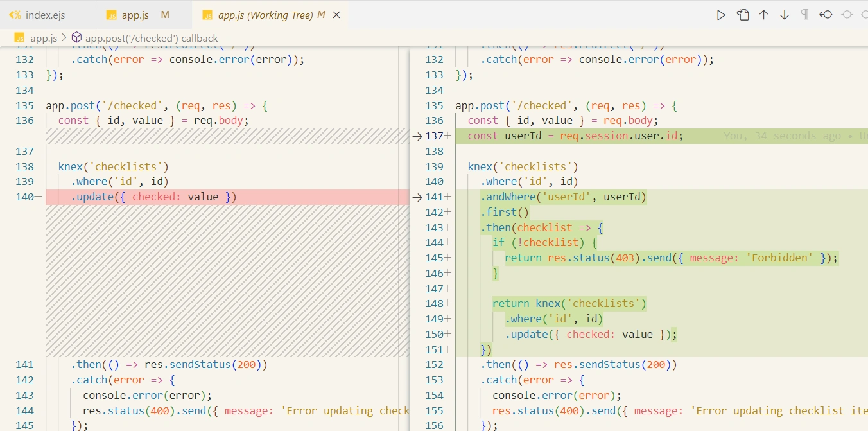Click '.then(checklist => {' on line 143
The width and height of the screenshot is (868, 431).
click(x=542, y=228)
